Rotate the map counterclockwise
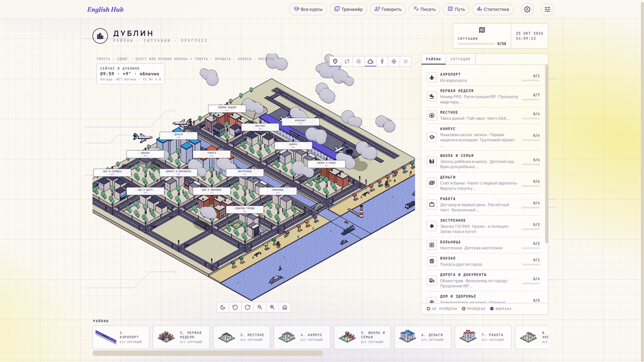Viewport: 644px width, 362px height. (x=235, y=307)
